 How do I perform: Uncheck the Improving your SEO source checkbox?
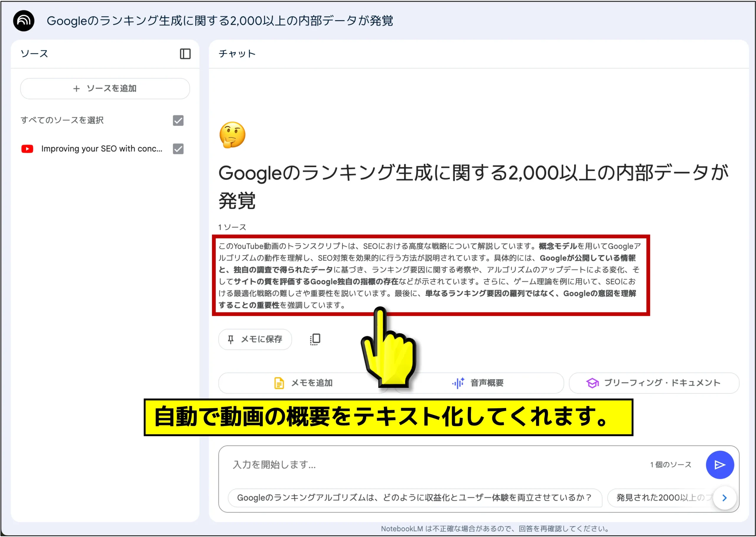[178, 149]
